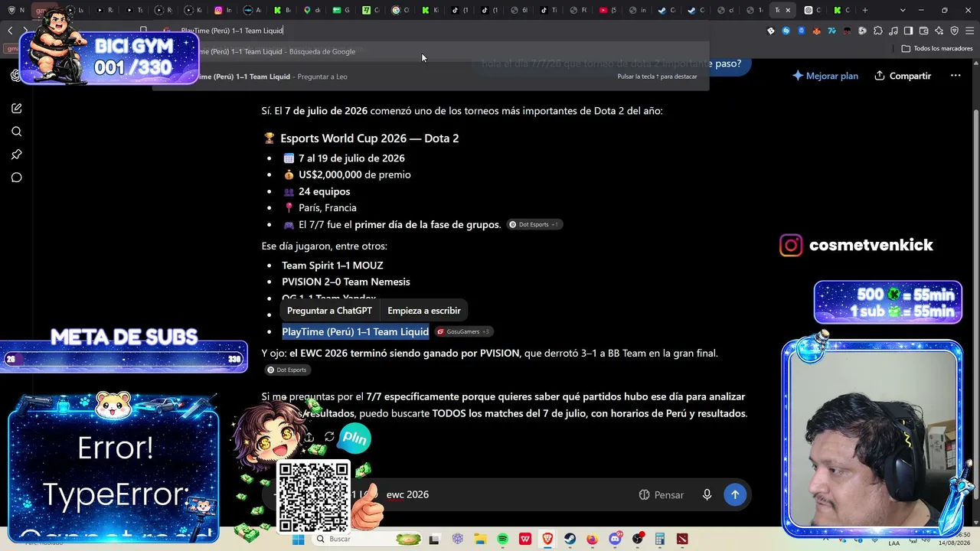Select the Preguntar a Leo suggestion
The height and width of the screenshot is (551, 980).
coord(430,77)
